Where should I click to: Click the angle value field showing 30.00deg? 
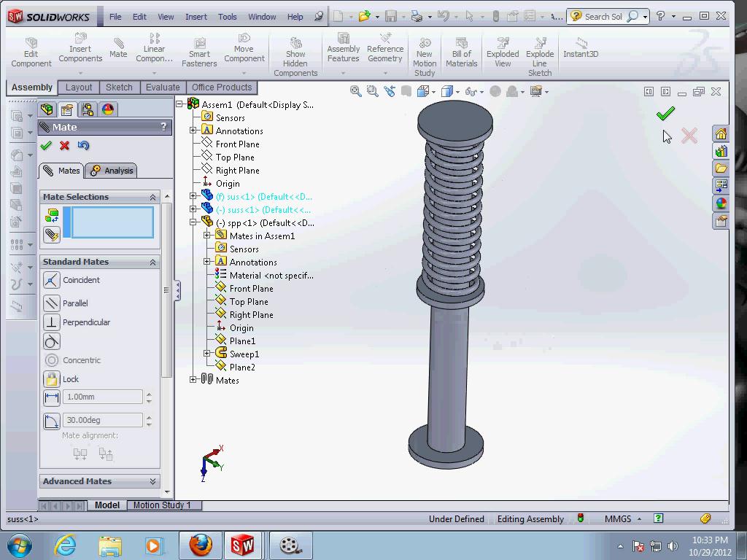103,420
